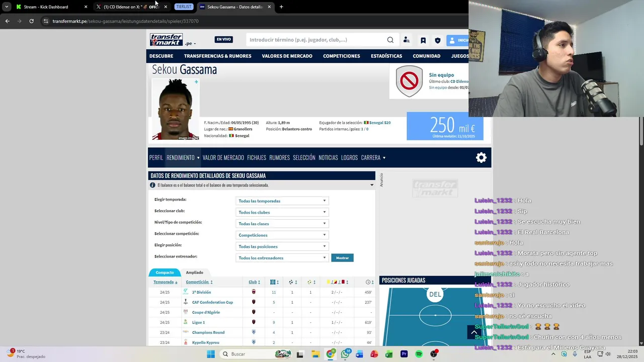Open the CAF Confederation Cup link
644x362 pixels.
pyautogui.click(x=212, y=302)
